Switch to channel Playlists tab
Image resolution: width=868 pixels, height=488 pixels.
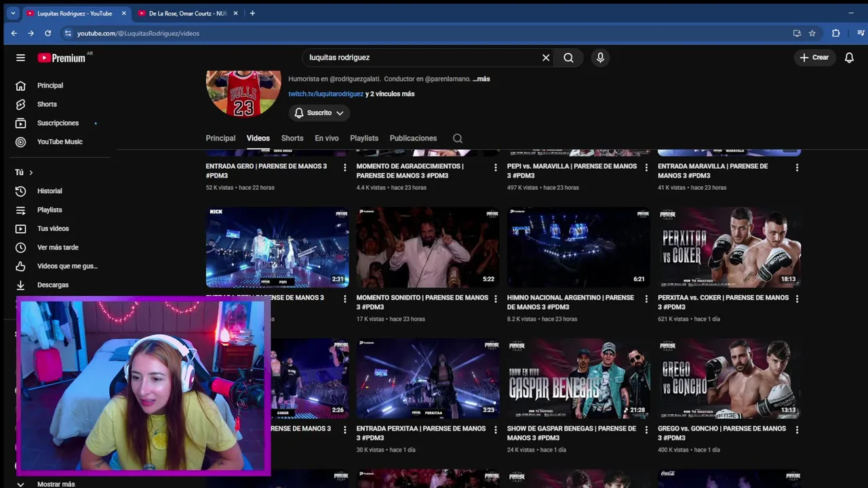coord(364,138)
